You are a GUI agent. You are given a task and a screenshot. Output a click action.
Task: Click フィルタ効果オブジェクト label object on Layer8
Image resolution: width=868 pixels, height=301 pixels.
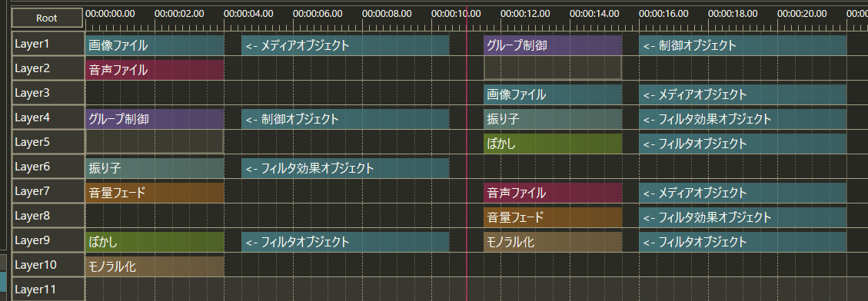743,217
